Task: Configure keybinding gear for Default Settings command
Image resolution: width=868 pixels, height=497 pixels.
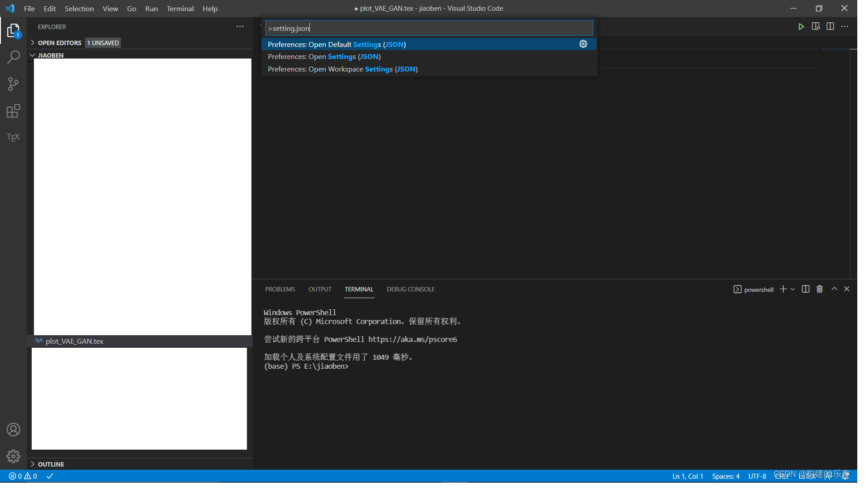Action: (x=583, y=44)
